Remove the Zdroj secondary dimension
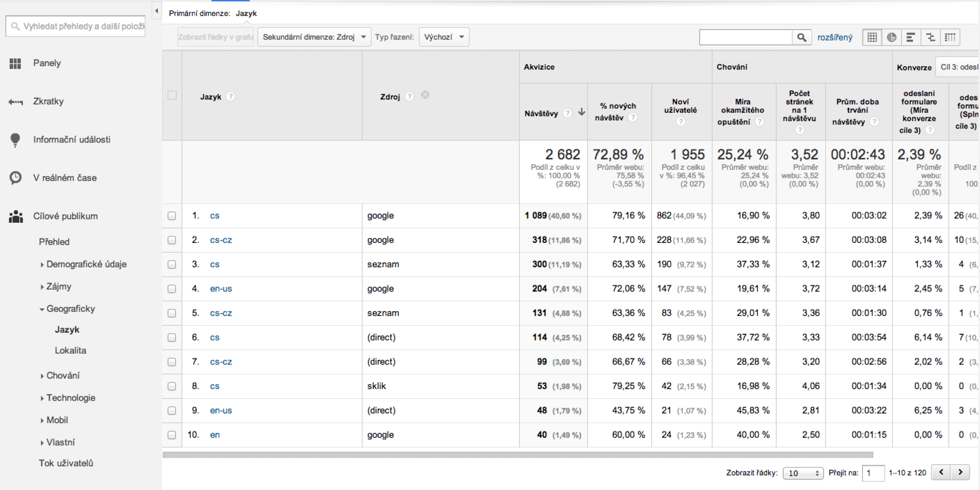The height and width of the screenshot is (490, 980). (425, 95)
